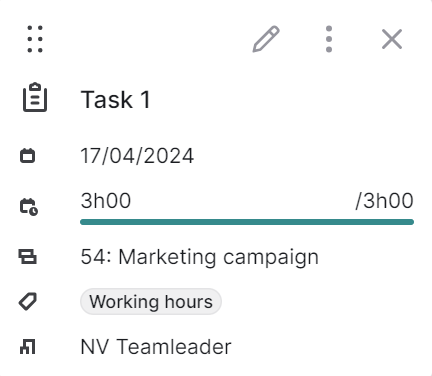The height and width of the screenshot is (376, 432).
Task: Click the planned /3h00 total
Action: click(x=384, y=201)
